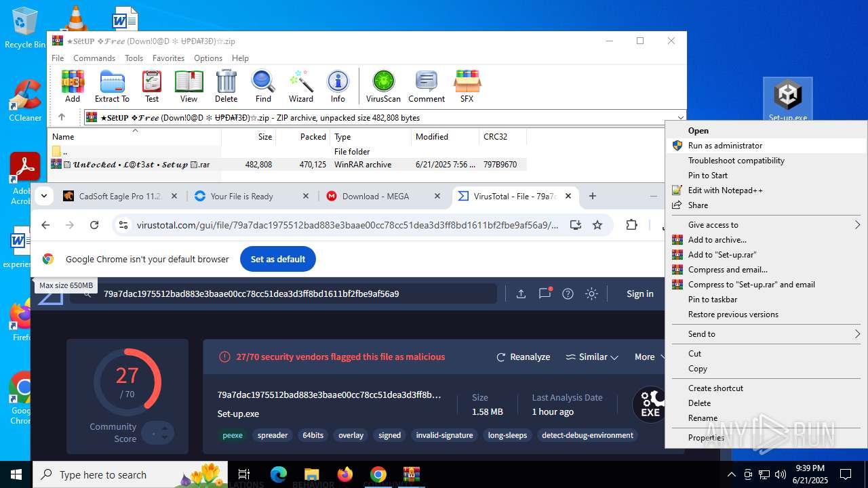The height and width of the screenshot is (488, 868).
Task: Choose Run as administrator from context menu
Action: pyautogui.click(x=766, y=146)
